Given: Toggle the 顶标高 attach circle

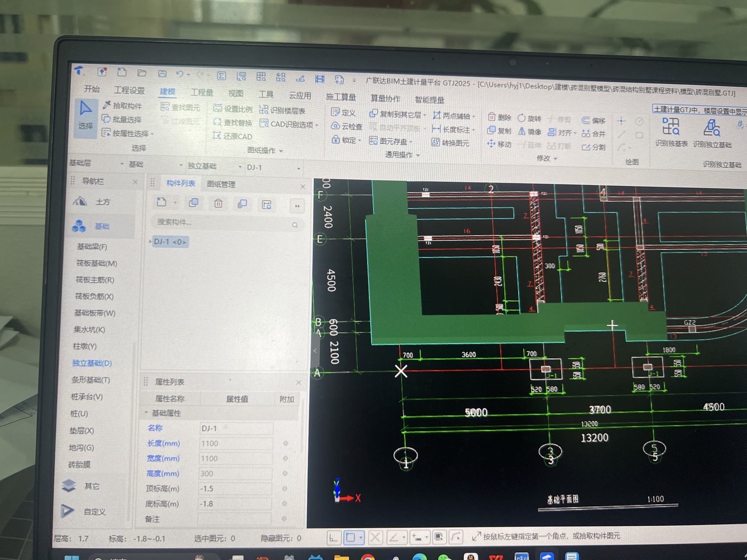Looking at the screenshot, I should [285, 489].
